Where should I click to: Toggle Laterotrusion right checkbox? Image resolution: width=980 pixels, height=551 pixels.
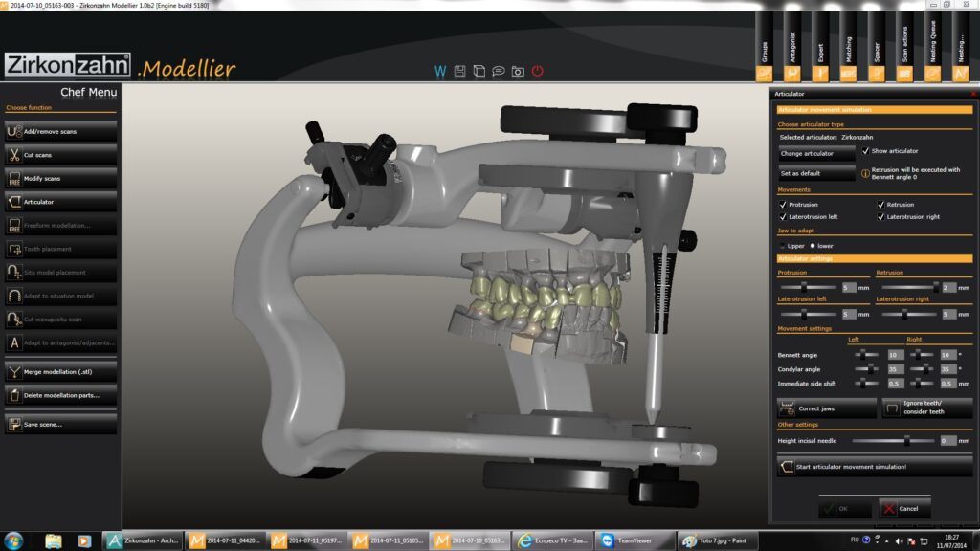pos(880,217)
